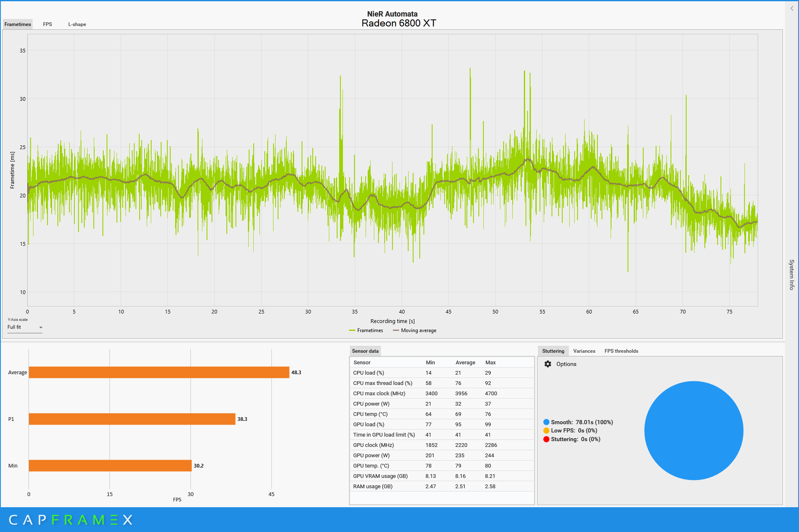This screenshot has width=799, height=532.
Task: Click the blue stuttering pie chart
Action: (694, 430)
